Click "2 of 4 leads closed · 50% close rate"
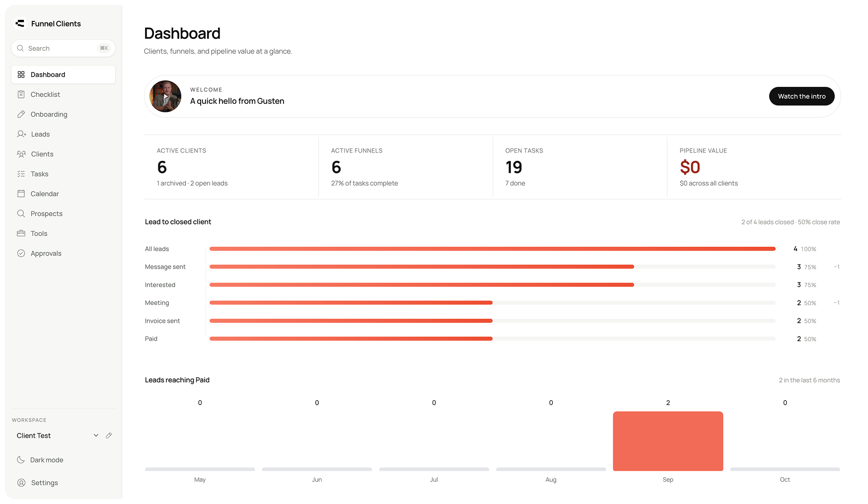 coord(791,222)
